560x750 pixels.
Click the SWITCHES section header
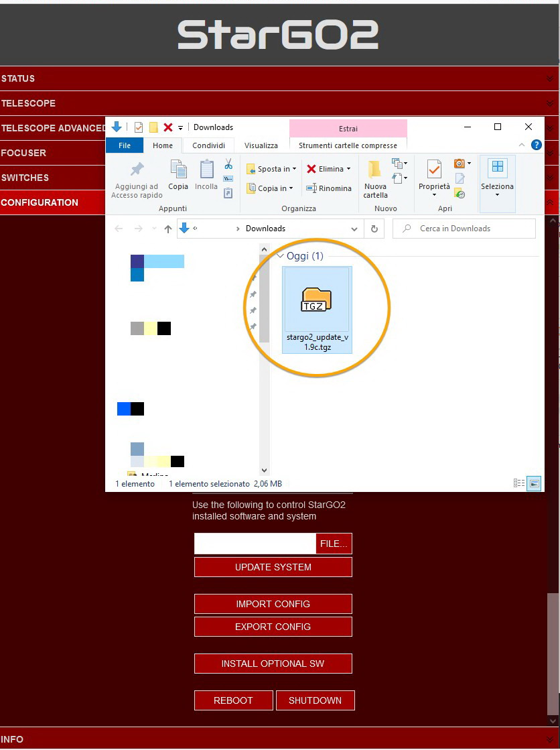(53, 178)
